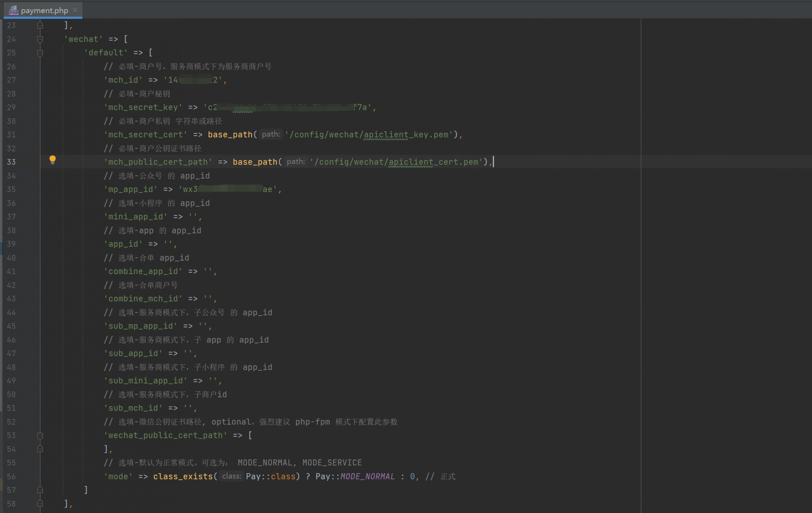Click the 'mch_id' key on line 27
The height and width of the screenshot is (513, 812).
click(x=123, y=80)
